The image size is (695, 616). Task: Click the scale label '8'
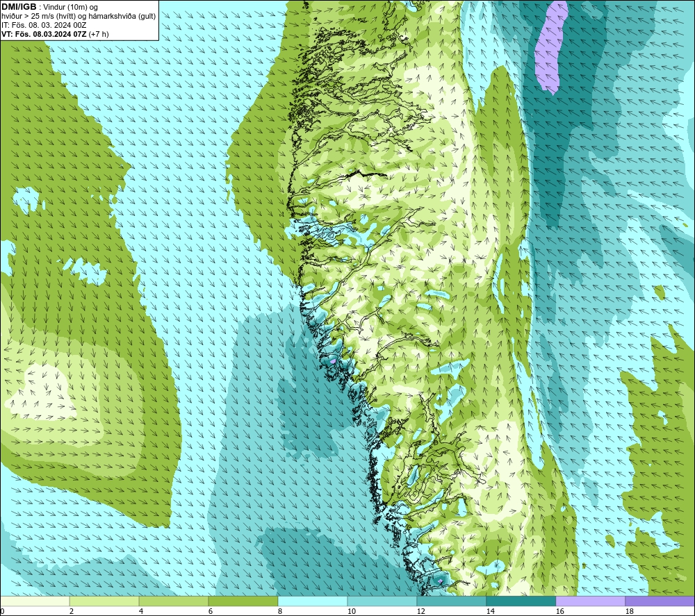(x=280, y=612)
